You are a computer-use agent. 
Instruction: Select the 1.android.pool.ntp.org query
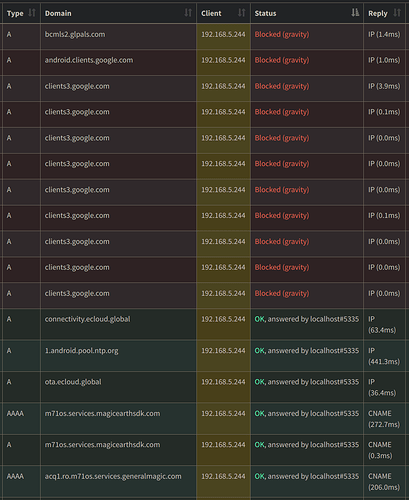click(x=82, y=351)
